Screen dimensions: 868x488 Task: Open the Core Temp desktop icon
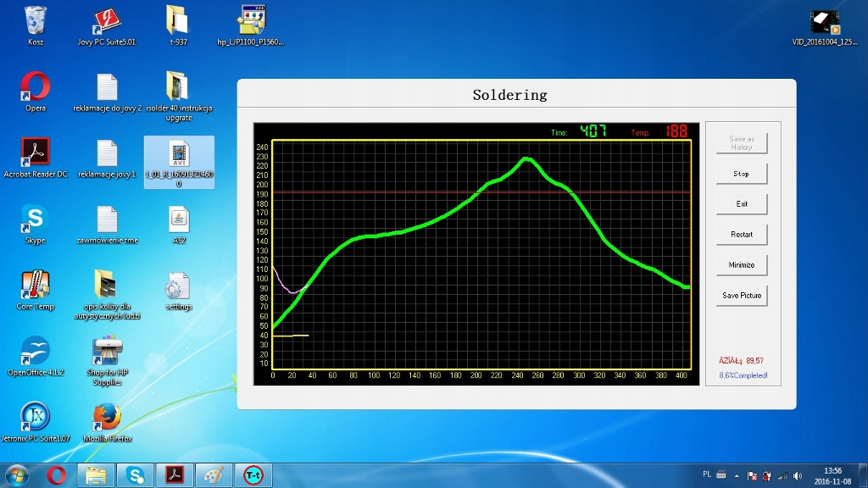point(36,286)
